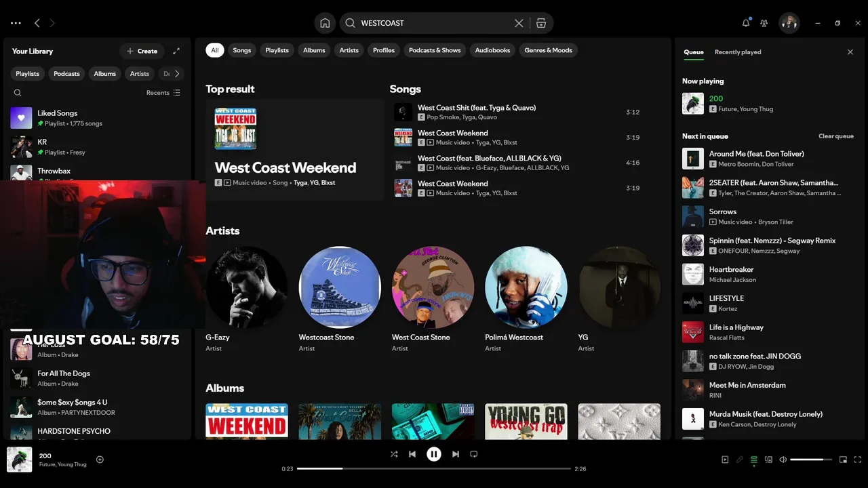Open the Now Playing view
This screenshot has width=868, height=488.
725,460
